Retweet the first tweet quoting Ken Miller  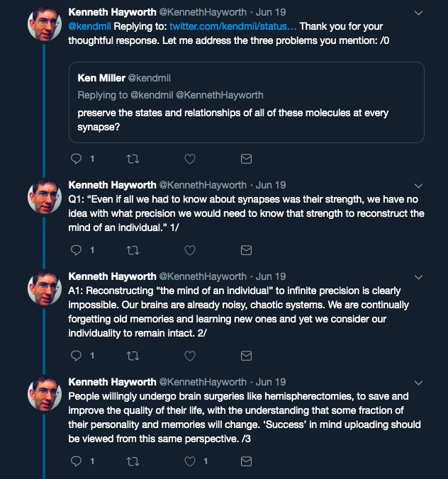tap(133, 159)
